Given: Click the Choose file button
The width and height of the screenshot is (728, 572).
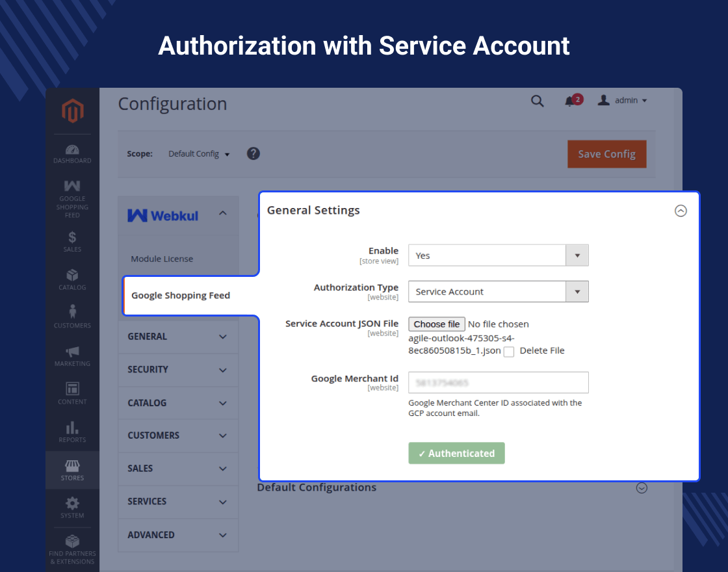Looking at the screenshot, I should [x=436, y=324].
